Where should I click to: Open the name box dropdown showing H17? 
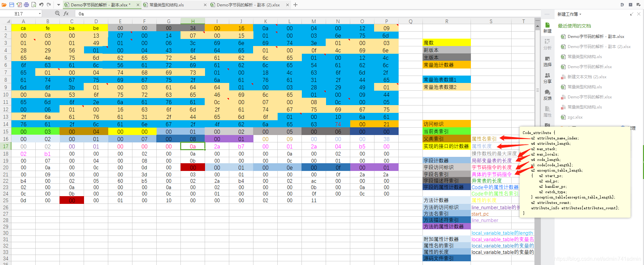click(40, 14)
